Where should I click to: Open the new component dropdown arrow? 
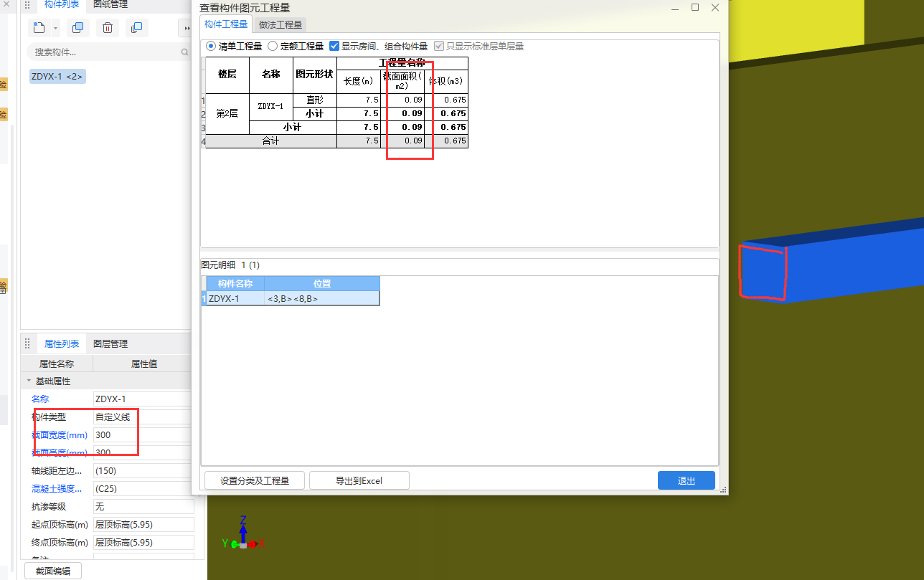pyautogui.click(x=55, y=29)
